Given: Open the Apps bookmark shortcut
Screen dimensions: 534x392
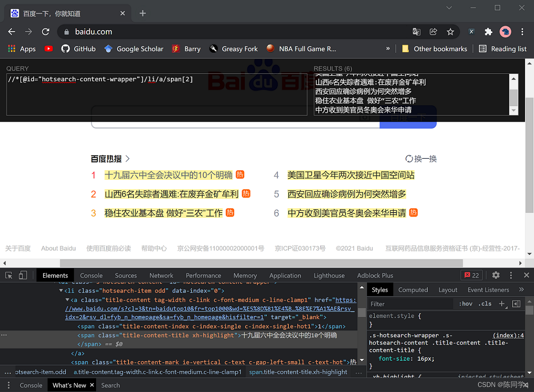Looking at the screenshot, I should 22,49.
